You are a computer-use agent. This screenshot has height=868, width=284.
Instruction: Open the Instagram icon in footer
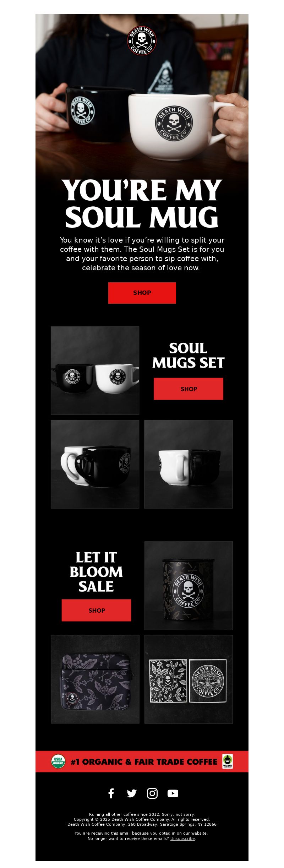point(152,793)
